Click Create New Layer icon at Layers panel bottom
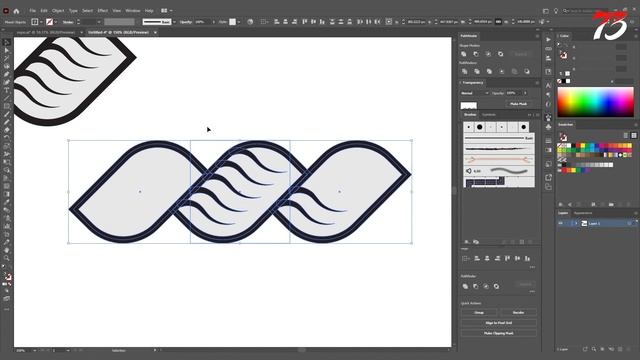Viewport: 640px width, 360px height. tap(620, 349)
